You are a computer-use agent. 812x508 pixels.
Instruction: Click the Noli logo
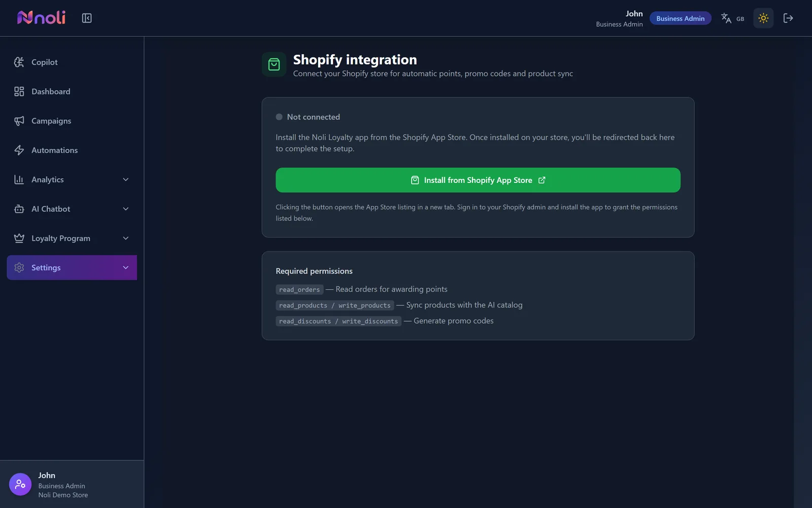coord(41,18)
